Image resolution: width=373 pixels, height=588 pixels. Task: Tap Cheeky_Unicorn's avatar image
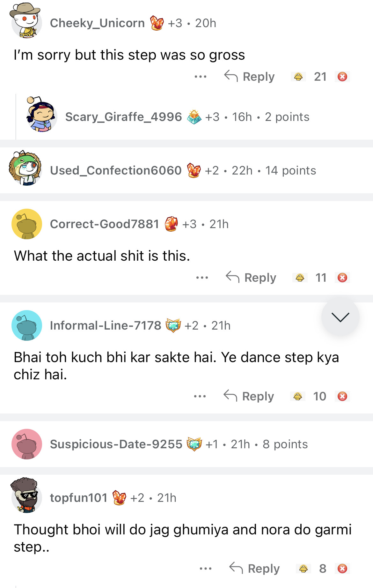coord(26,22)
